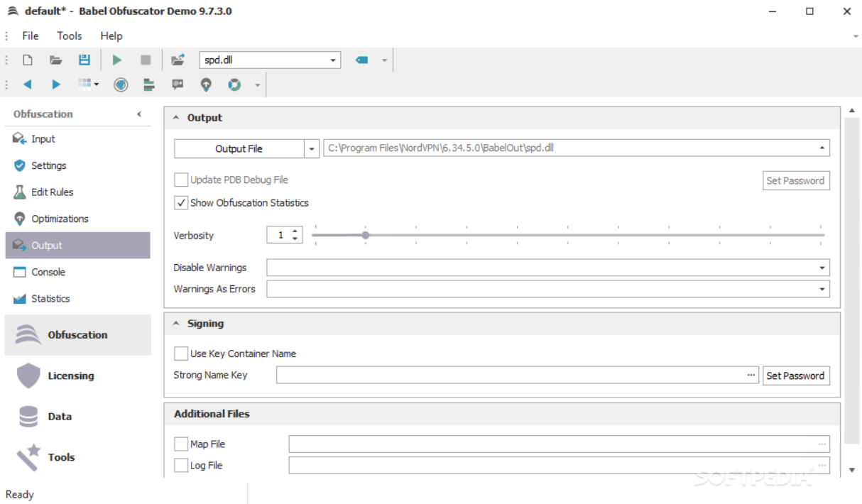Open the Help menu
The image size is (862, 504).
[111, 35]
